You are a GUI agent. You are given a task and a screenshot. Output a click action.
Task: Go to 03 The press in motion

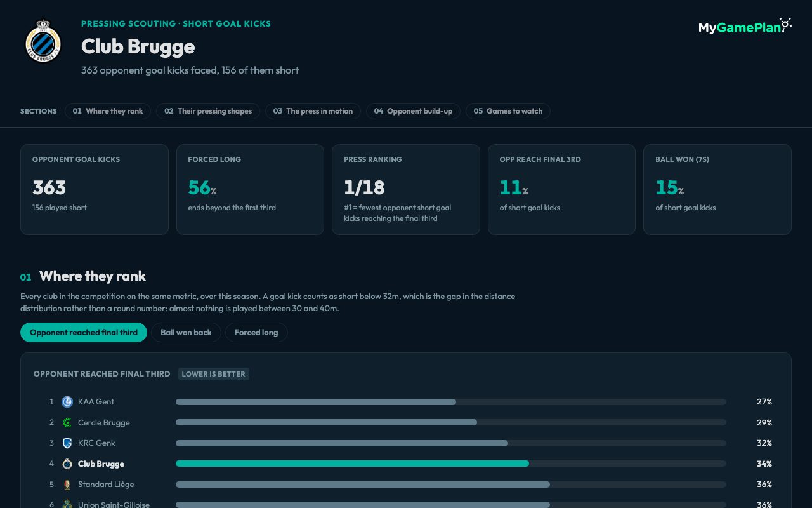point(313,111)
